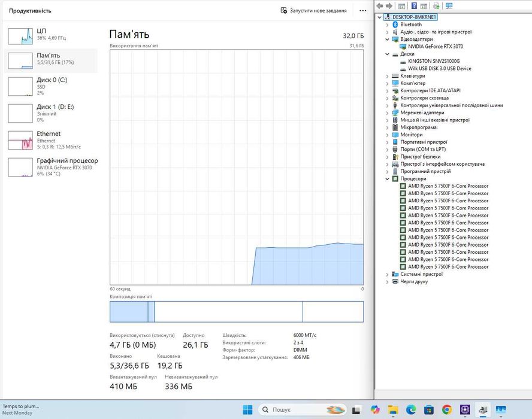Click the run new task icon

point(283,11)
